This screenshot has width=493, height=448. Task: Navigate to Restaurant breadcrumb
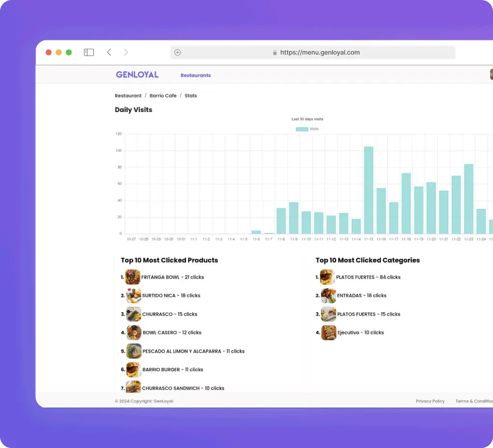(x=128, y=96)
